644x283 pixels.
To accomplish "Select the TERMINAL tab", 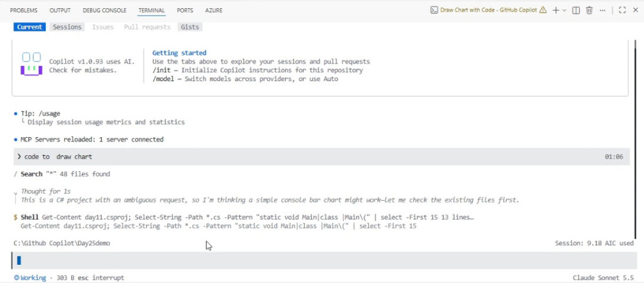I will 152,10.
